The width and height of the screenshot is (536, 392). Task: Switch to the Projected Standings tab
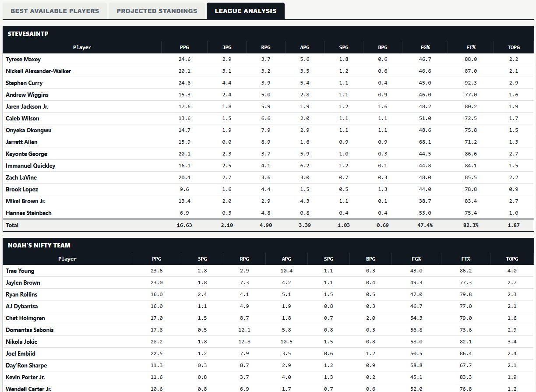[x=157, y=11]
